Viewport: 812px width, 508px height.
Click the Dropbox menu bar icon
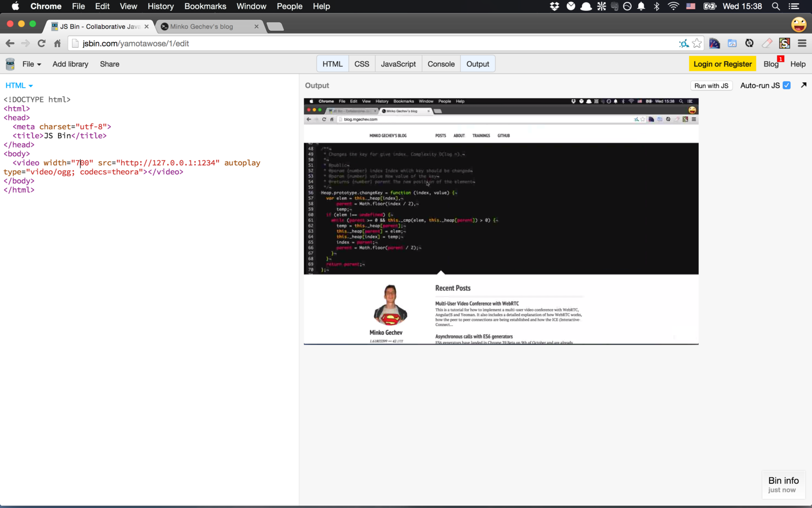coord(554,6)
